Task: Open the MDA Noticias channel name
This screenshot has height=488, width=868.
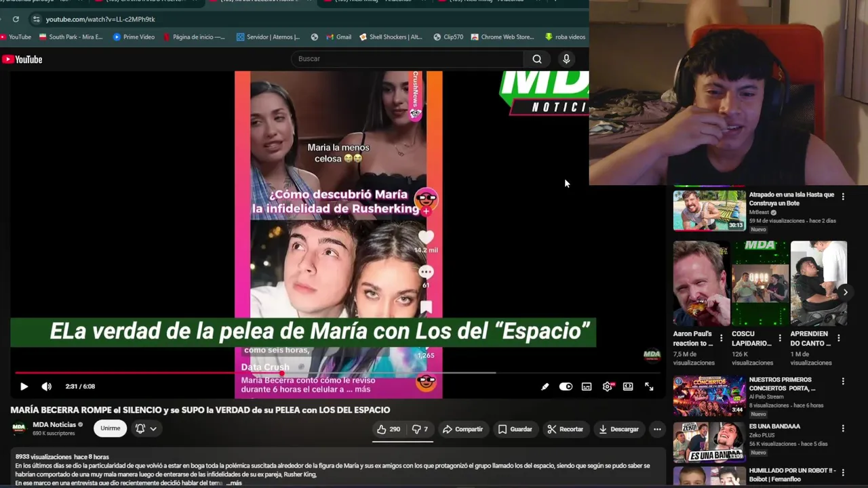Action: pos(54,425)
